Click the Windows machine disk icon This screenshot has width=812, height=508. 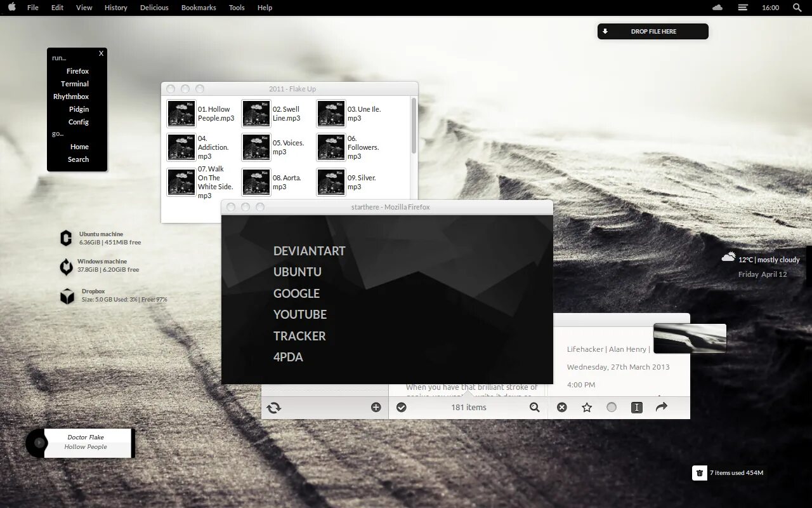66,267
